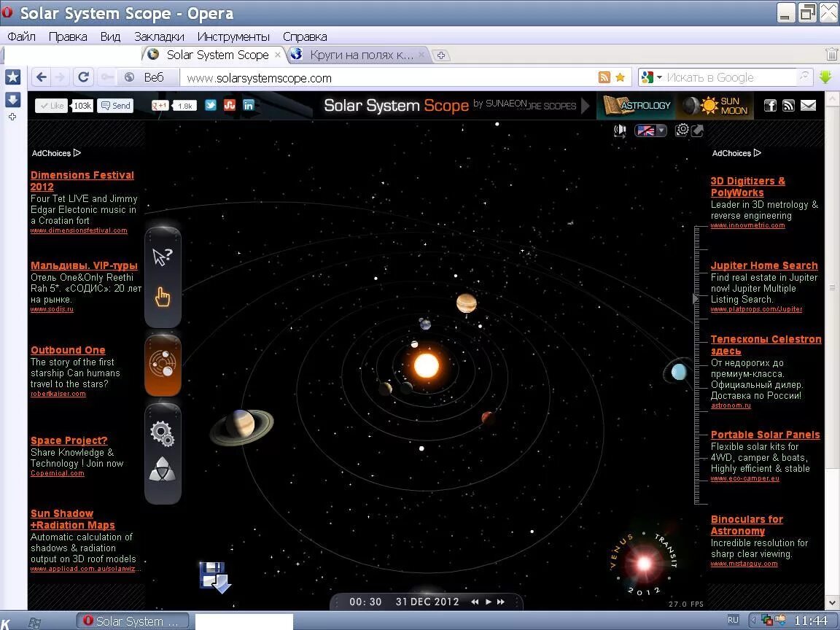Click the Solar System taskbar button
840x630 pixels.
pos(133,621)
